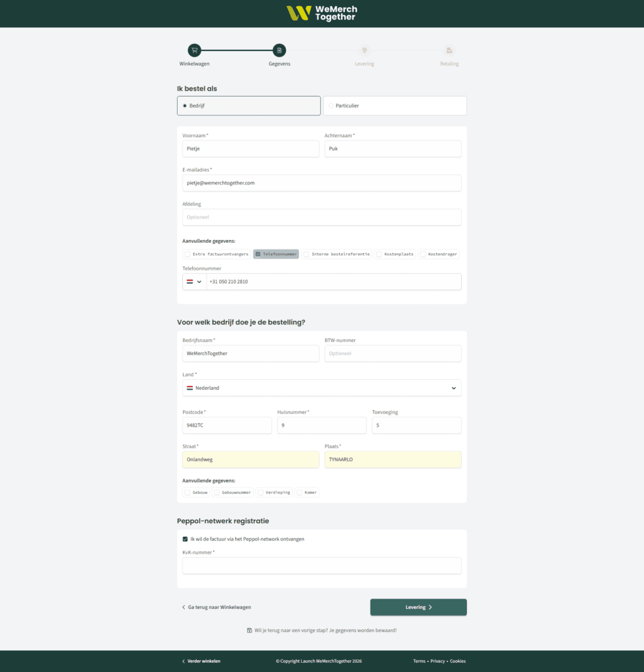
Task: Tick the Kostenplaats checkbox
Action: click(x=379, y=254)
